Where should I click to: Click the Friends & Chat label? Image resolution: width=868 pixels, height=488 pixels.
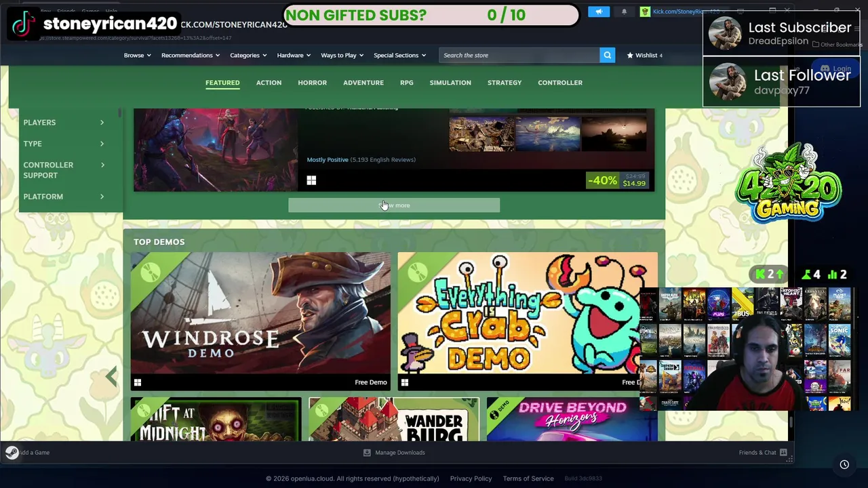click(x=757, y=453)
